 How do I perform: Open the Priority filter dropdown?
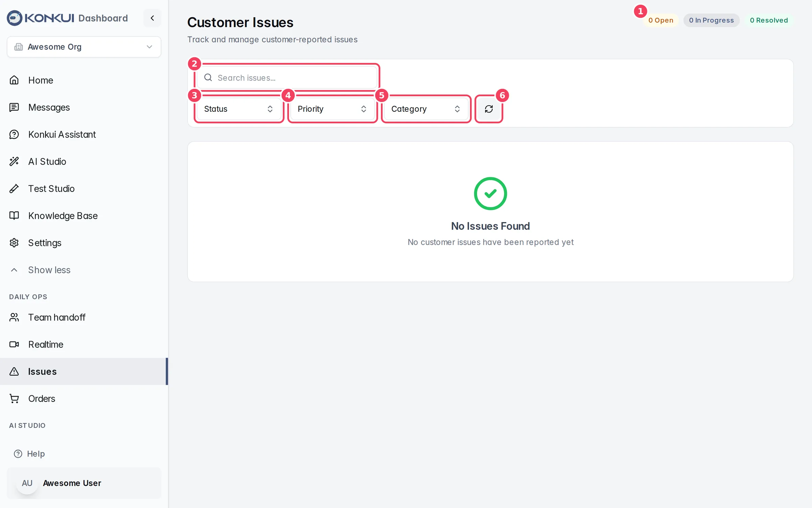pyautogui.click(x=333, y=109)
